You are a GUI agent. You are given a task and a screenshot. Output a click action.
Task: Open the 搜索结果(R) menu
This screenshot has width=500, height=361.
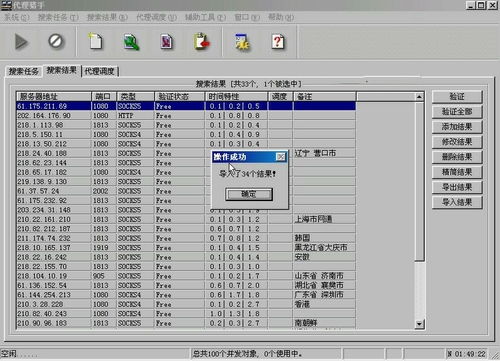pos(107,17)
